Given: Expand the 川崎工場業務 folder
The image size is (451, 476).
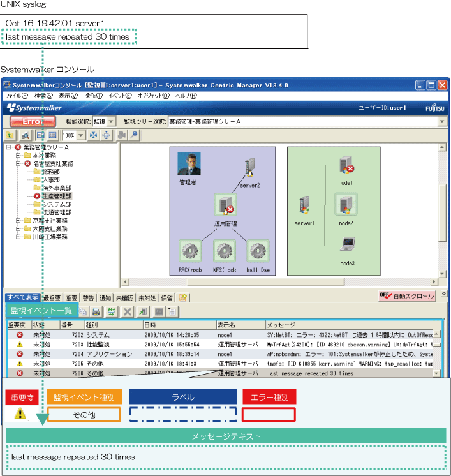Looking at the screenshot, I should tap(18, 237).
